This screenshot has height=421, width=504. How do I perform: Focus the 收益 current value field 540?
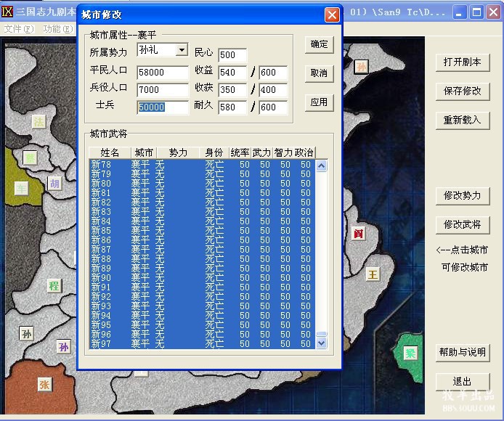(232, 73)
